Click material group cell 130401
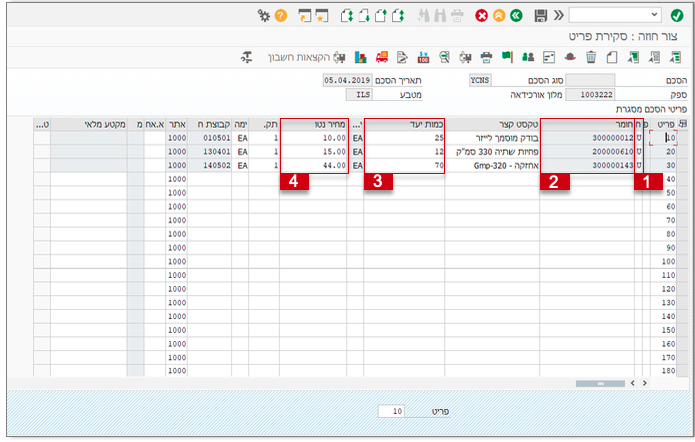The width and height of the screenshot is (695, 442). coord(210,152)
